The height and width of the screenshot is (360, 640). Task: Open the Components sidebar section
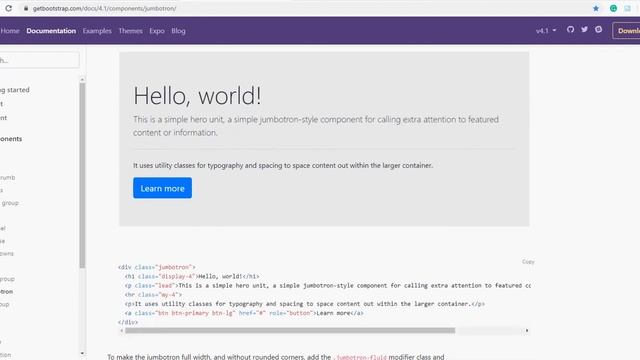tap(11, 139)
